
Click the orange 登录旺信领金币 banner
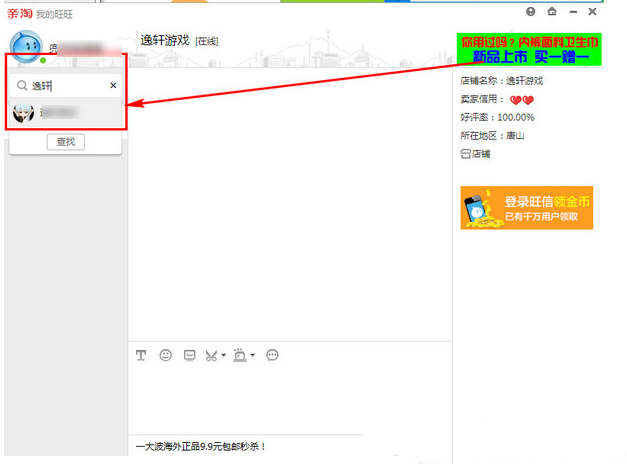point(527,208)
